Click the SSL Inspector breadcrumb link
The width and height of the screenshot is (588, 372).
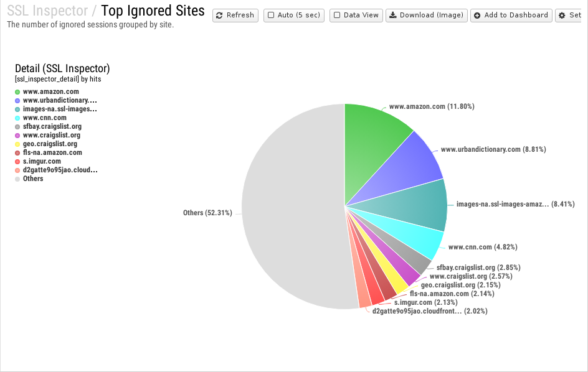[47, 11]
